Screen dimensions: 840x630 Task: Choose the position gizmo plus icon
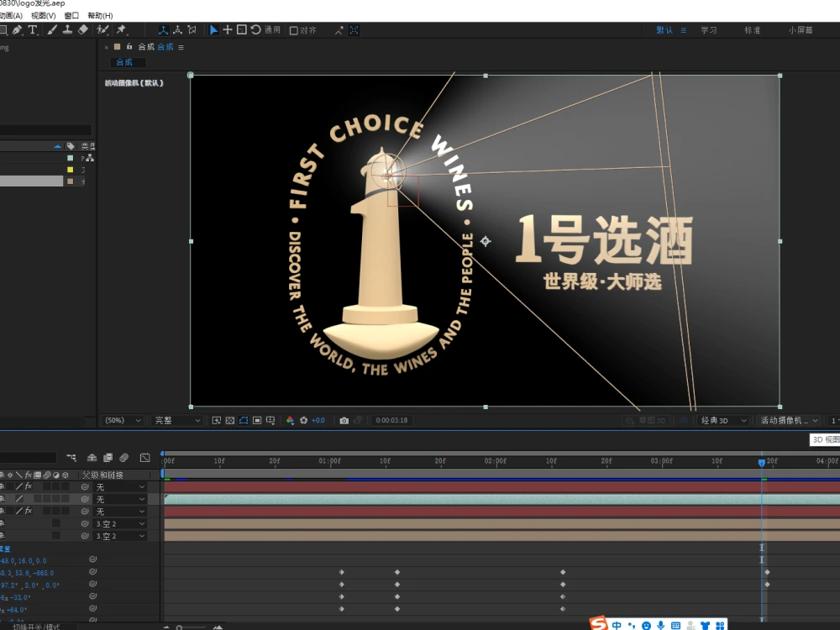coord(228,30)
